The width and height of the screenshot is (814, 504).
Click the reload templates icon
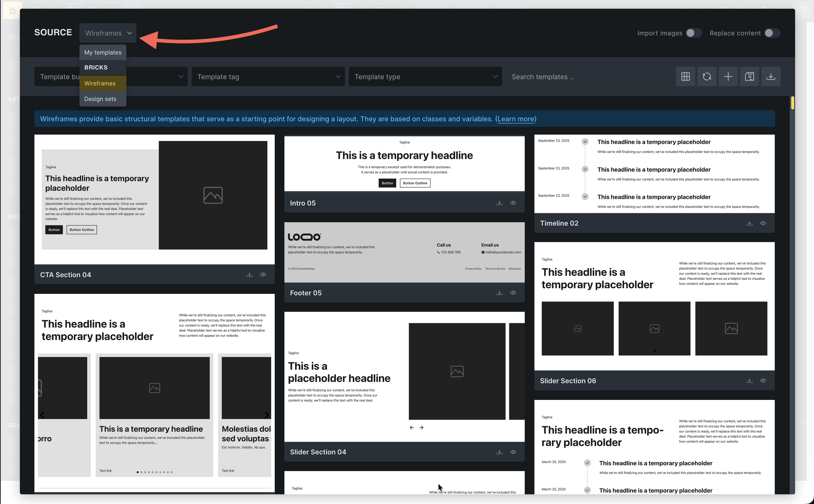click(707, 77)
